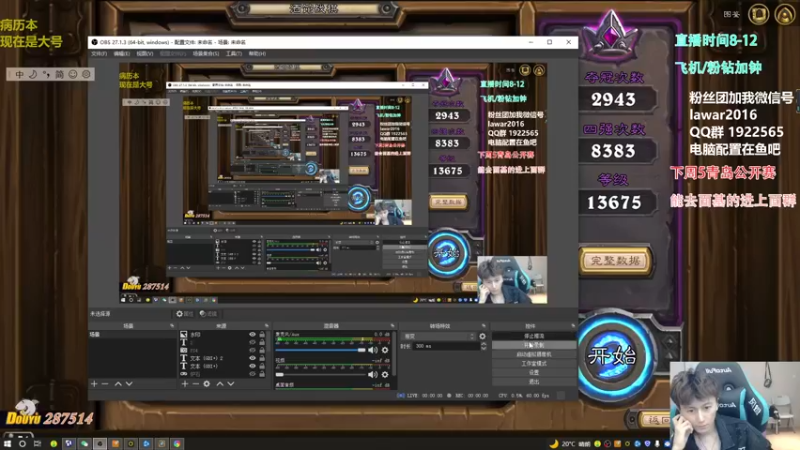800x450 pixels.
Task: Click the colorful Chrome-like taskbar icon
Action: [177, 444]
